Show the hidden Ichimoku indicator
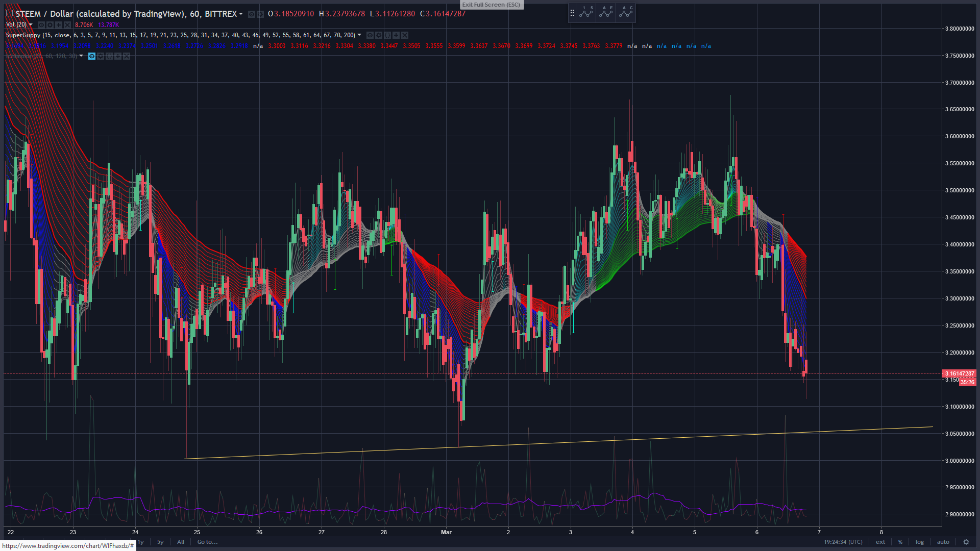980x551 pixels. pos(92,56)
